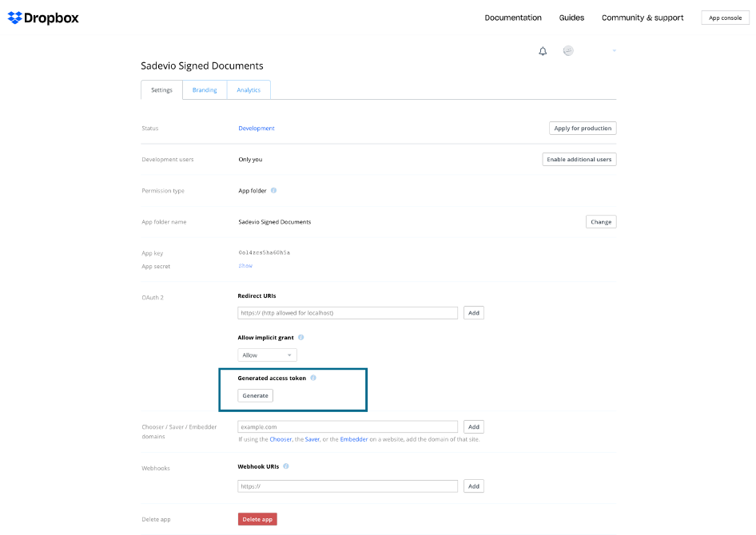Click the App folder info icon

[x=273, y=190]
